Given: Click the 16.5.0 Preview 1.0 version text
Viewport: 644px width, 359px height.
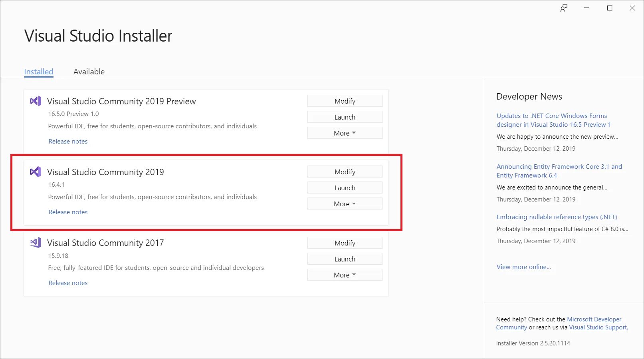Looking at the screenshot, I should coord(73,114).
